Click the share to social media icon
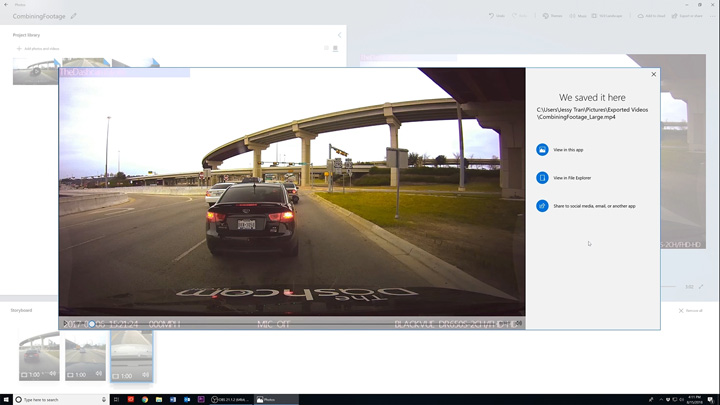The height and width of the screenshot is (405, 720). [542, 206]
